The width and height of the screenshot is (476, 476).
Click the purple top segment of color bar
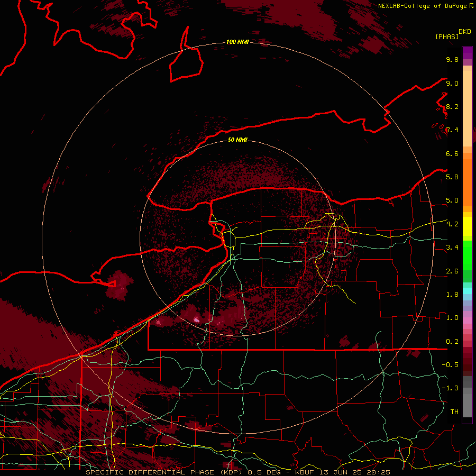click(467, 53)
